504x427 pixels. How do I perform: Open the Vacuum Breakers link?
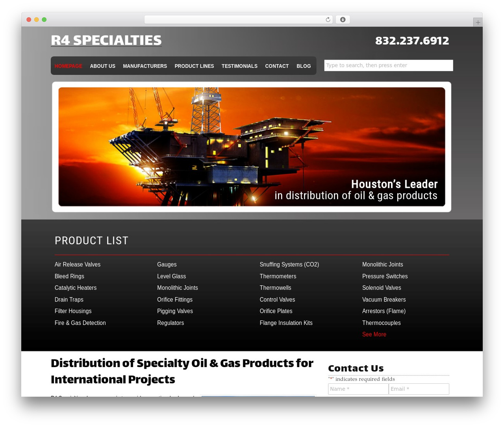click(384, 300)
